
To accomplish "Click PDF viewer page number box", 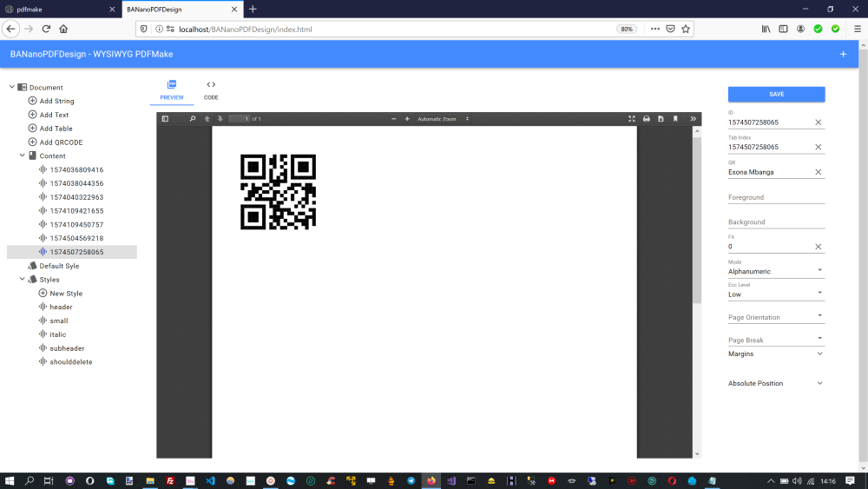I will point(240,118).
